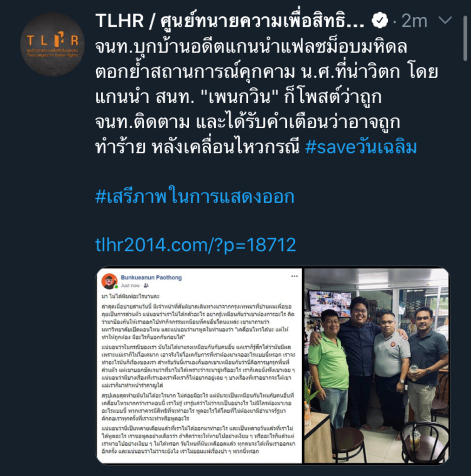This screenshot has width=471, height=476.
Task: Open the TLHR account name link
Action: pos(230,21)
